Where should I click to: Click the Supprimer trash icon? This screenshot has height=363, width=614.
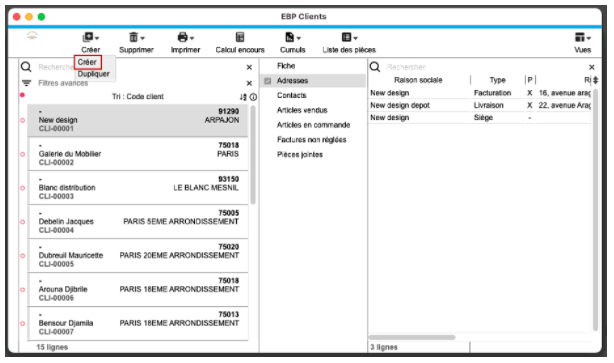(x=134, y=37)
